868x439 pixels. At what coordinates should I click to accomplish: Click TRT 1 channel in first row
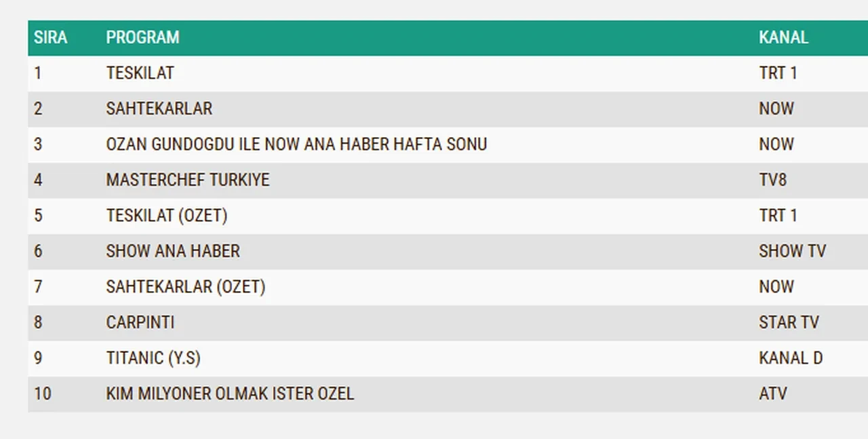tap(778, 73)
